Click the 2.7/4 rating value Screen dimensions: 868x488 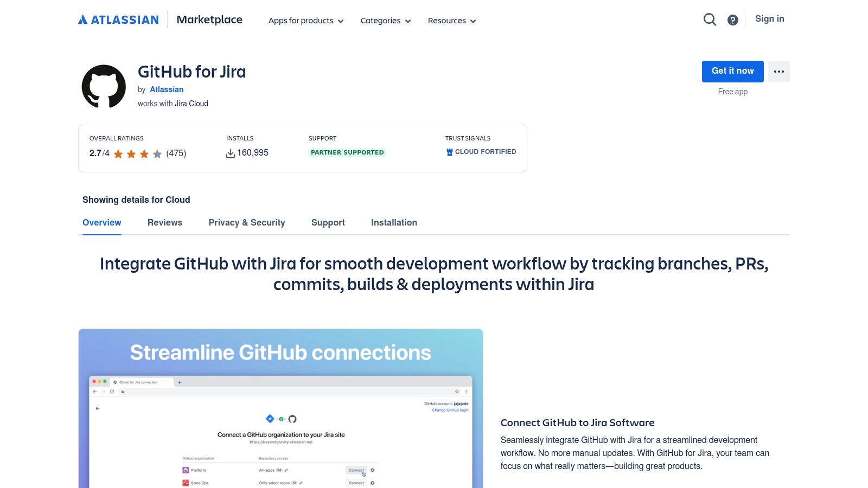coord(99,153)
